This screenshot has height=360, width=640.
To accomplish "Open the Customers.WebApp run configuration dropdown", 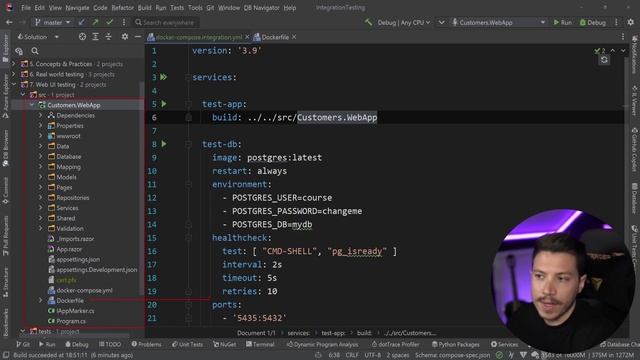I will click(498, 22).
